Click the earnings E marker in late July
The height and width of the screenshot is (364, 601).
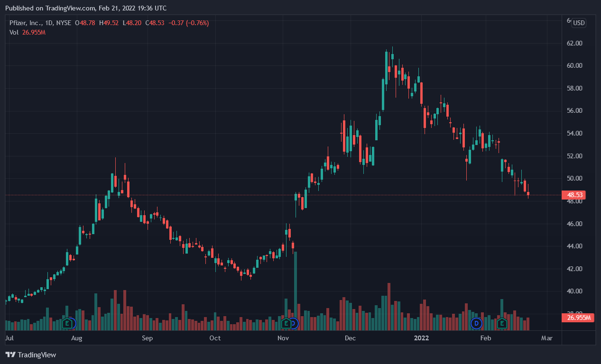click(x=68, y=323)
